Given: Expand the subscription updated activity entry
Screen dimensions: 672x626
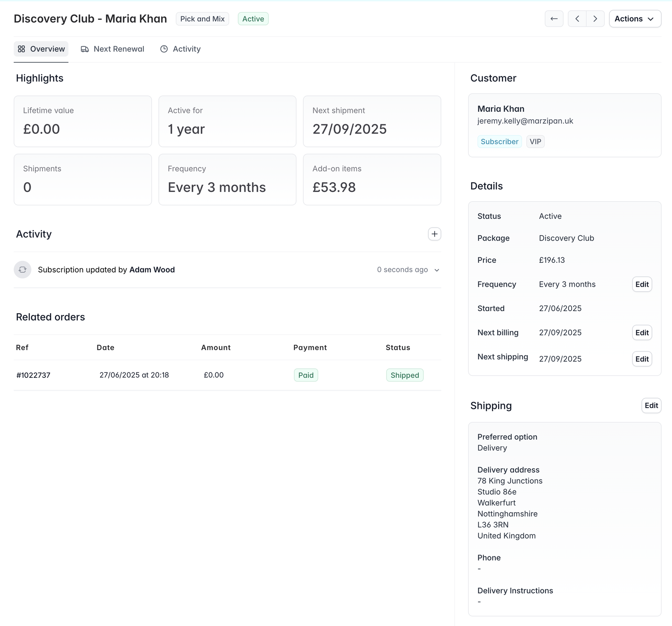Looking at the screenshot, I should click(x=437, y=270).
